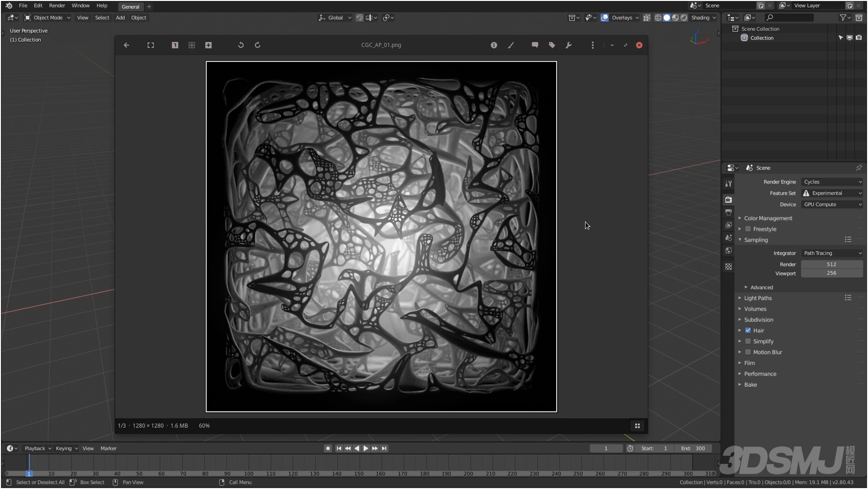868x489 pixels.
Task: Open the Render Engine dropdown
Action: 832,182
